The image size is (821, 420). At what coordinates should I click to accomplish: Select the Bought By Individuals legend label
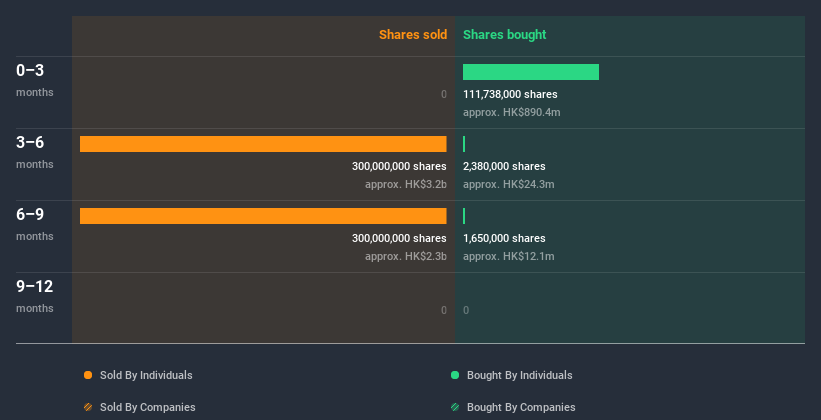coord(519,375)
